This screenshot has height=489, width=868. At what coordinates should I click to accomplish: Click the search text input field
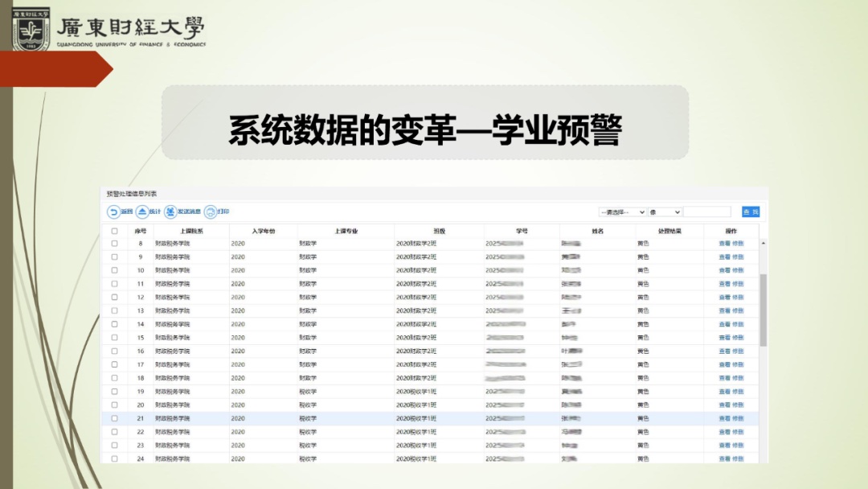[708, 212]
